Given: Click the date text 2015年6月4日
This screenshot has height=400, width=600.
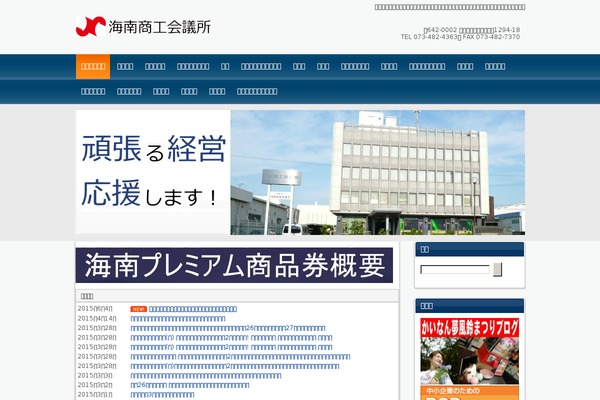Looking at the screenshot, I should click(x=95, y=309).
